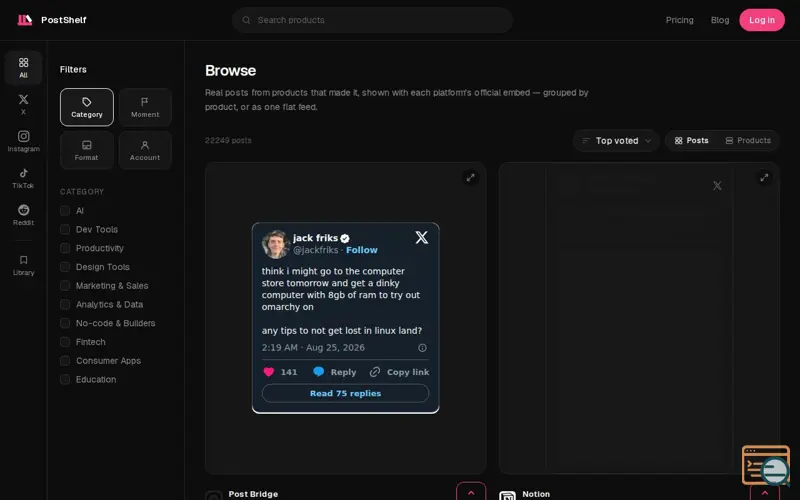Screen dimensions: 800x500
Task: Click Read 75 replies button
Action: pos(345,393)
